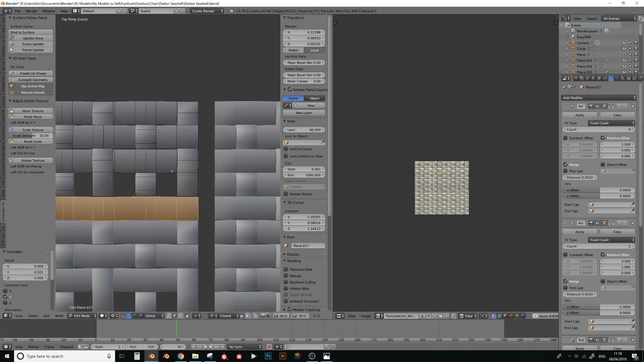Show green channel in image editor
The image size is (644, 362).
517,316
